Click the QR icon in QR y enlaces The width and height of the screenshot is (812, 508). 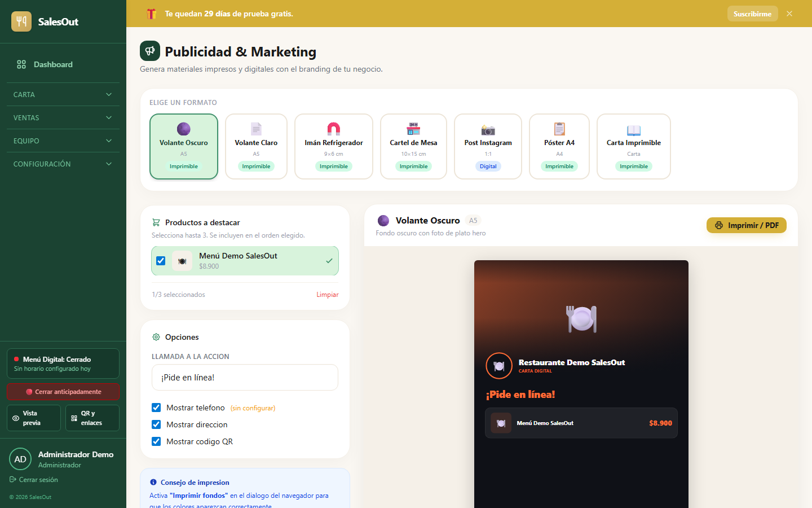pos(74,418)
